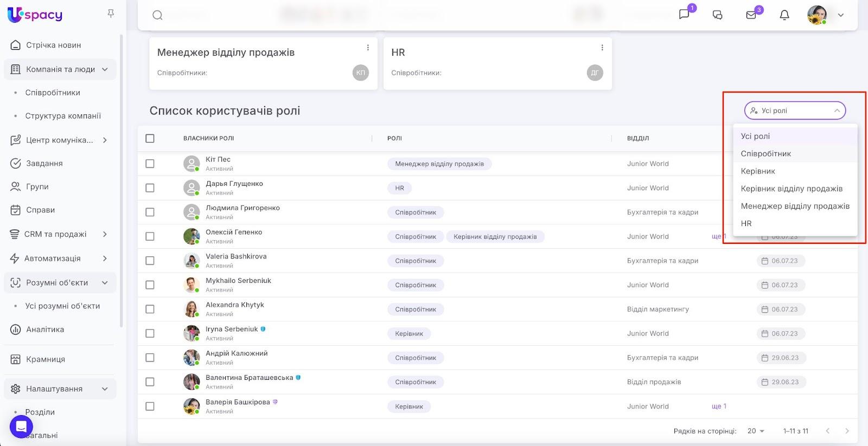Pin the sidebar with the pin icon
The height and width of the screenshot is (446, 868).
[x=111, y=14]
